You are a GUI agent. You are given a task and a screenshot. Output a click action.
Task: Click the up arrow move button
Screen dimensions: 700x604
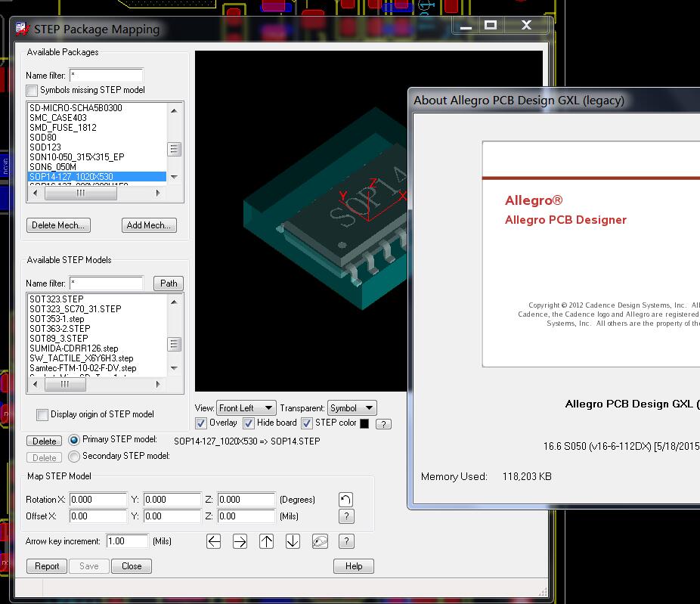pos(267,541)
